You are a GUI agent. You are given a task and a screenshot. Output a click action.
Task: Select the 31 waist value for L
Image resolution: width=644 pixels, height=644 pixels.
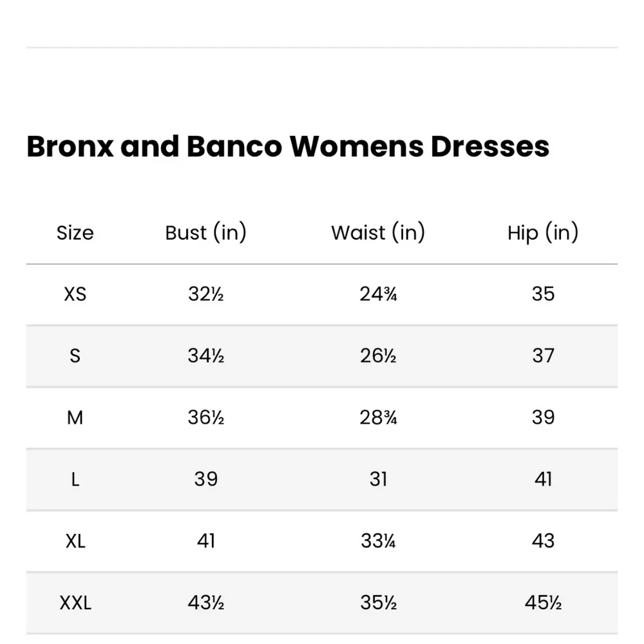pos(378,479)
